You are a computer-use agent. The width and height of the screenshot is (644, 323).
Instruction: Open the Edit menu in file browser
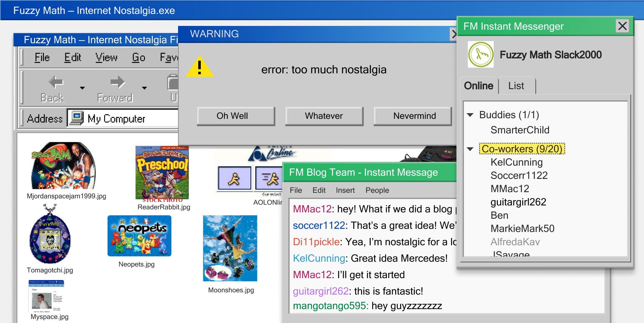(73, 57)
